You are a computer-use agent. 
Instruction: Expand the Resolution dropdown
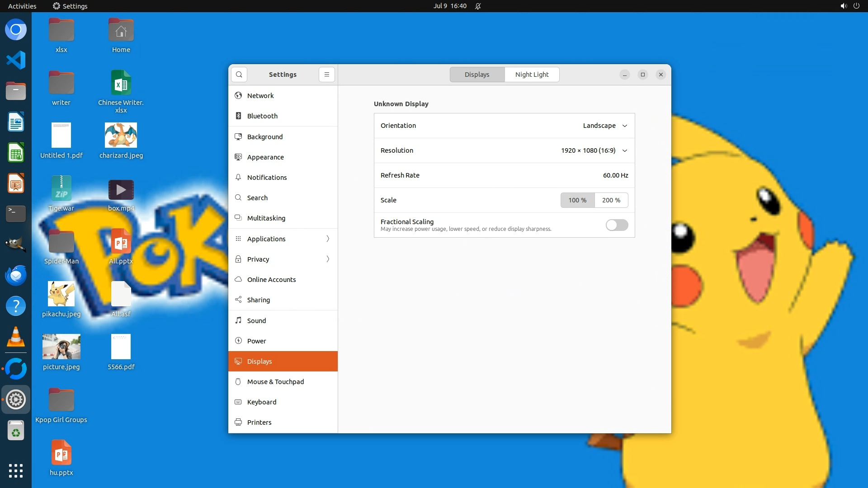[594, 150]
